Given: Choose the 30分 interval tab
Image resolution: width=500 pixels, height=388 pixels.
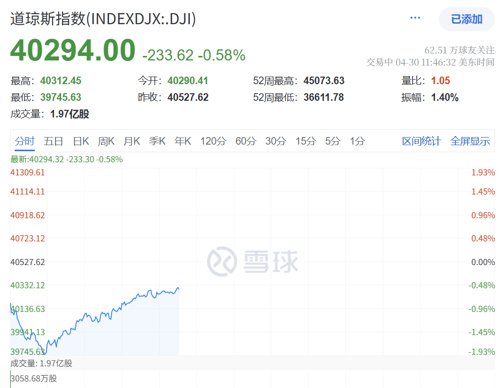Looking at the screenshot, I should [x=276, y=141].
